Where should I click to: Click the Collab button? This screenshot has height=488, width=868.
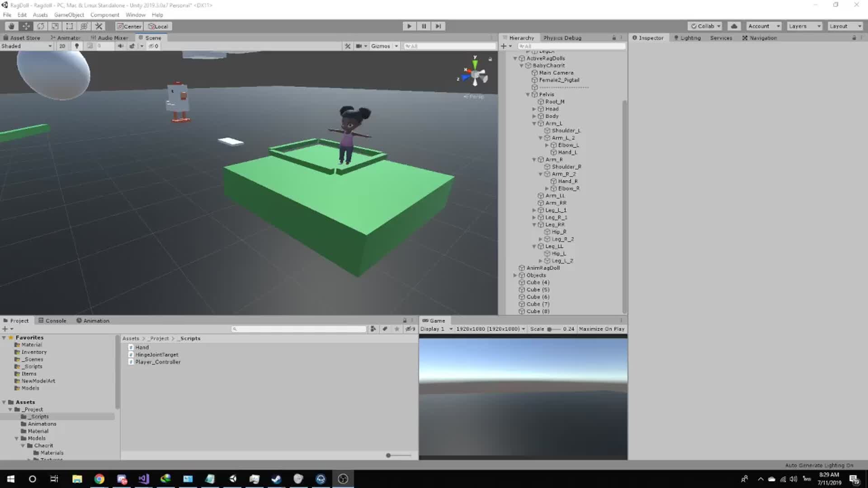click(x=705, y=26)
